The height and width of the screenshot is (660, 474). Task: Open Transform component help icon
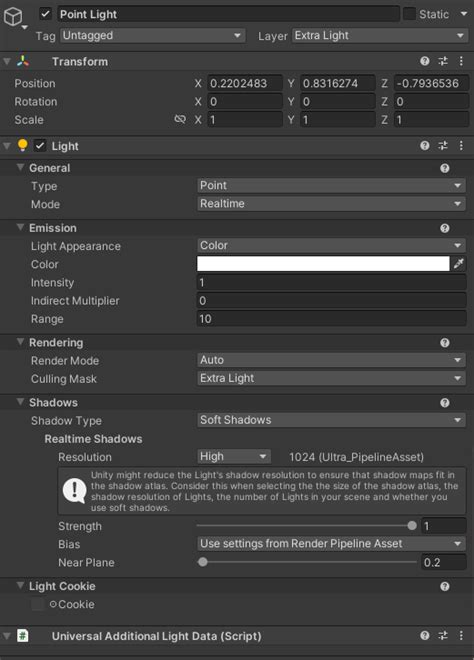click(x=425, y=61)
